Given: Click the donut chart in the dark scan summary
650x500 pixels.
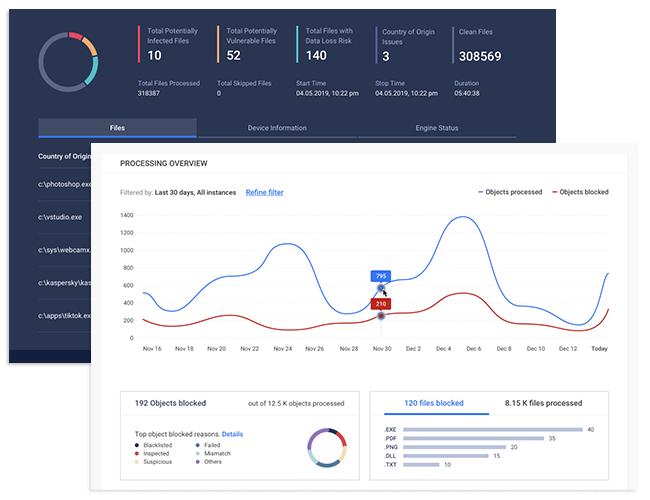Looking at the screenshot, I should (68, 59).
